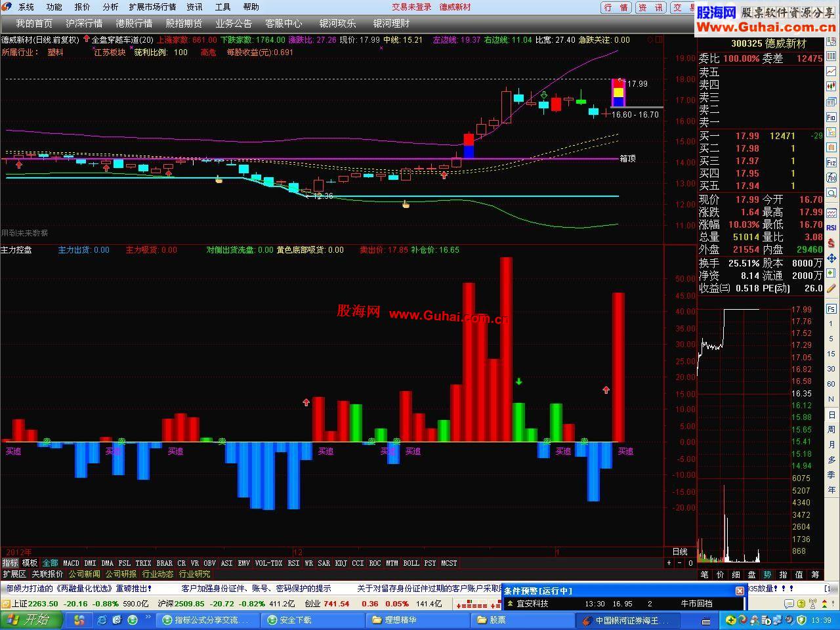Switch to the 模板 tab

click(30, 563)
